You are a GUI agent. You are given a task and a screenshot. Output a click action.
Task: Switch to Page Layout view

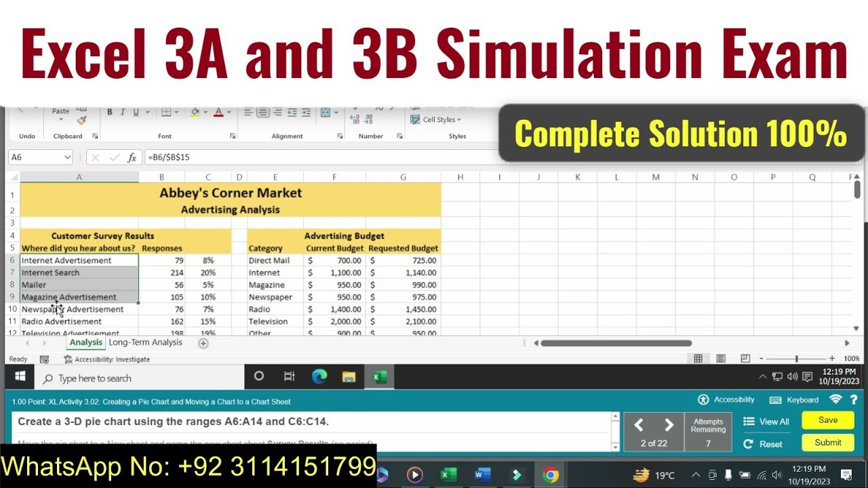(x=721, y=359)
